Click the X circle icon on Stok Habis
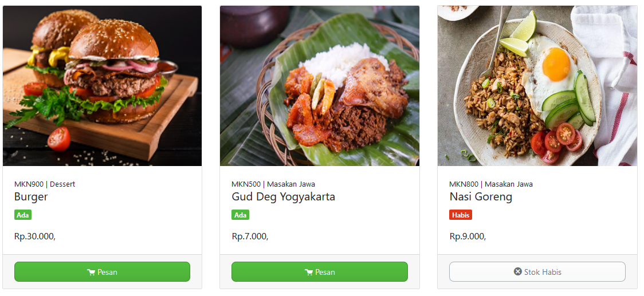644x296 pixels. pos(517,272)
